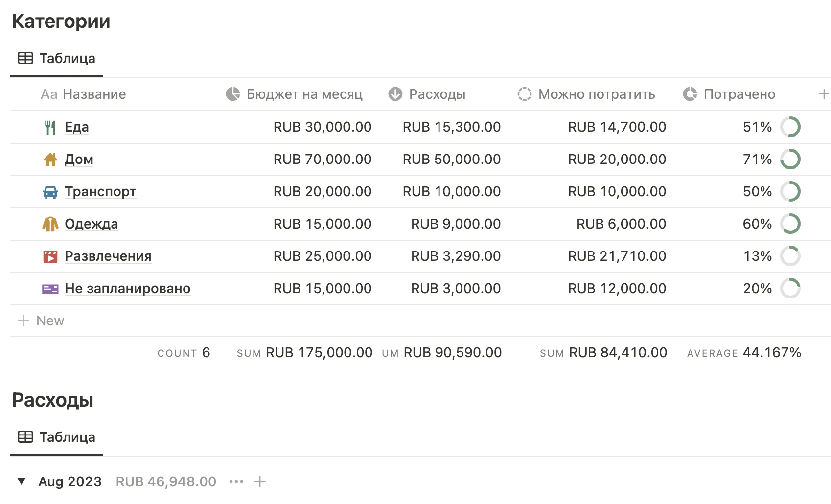Click the car icon next to Транспорт

50,192
